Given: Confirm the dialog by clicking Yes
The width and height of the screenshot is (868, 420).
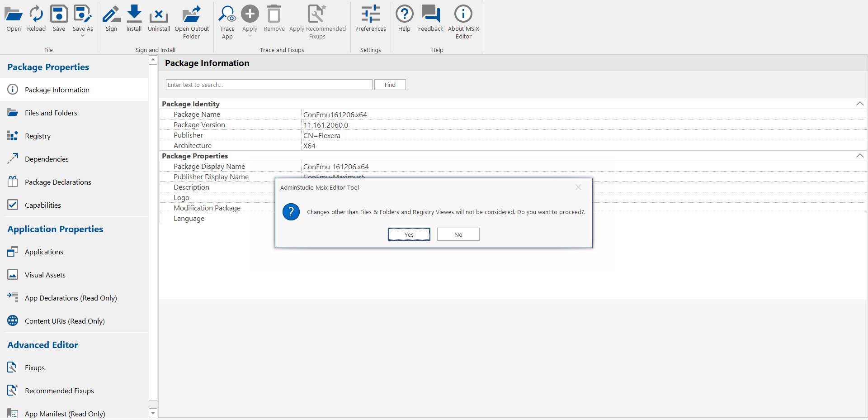Looking at the screenshot, I should [409, 234].
